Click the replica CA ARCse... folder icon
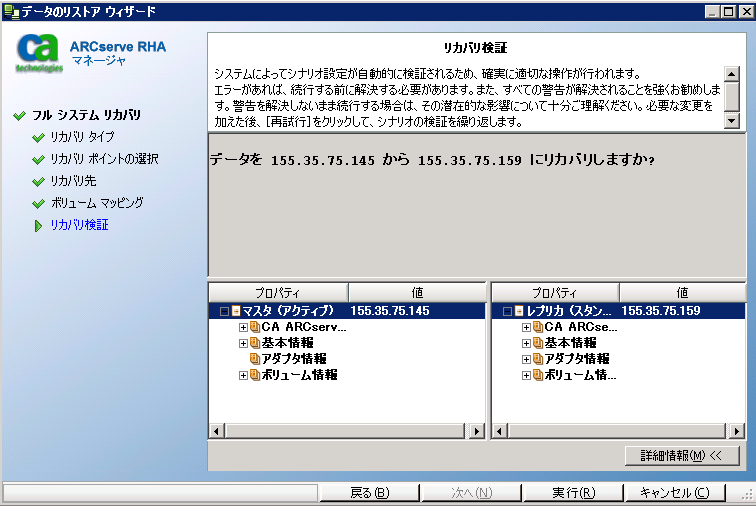756x506 pixels. click(x=538, y=327)
